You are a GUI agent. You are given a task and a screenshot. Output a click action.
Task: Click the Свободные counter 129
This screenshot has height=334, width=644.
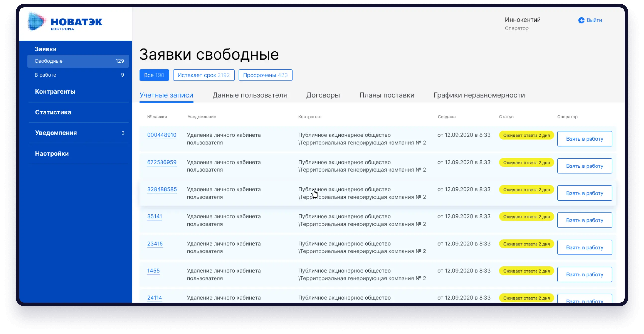point(120,61)
